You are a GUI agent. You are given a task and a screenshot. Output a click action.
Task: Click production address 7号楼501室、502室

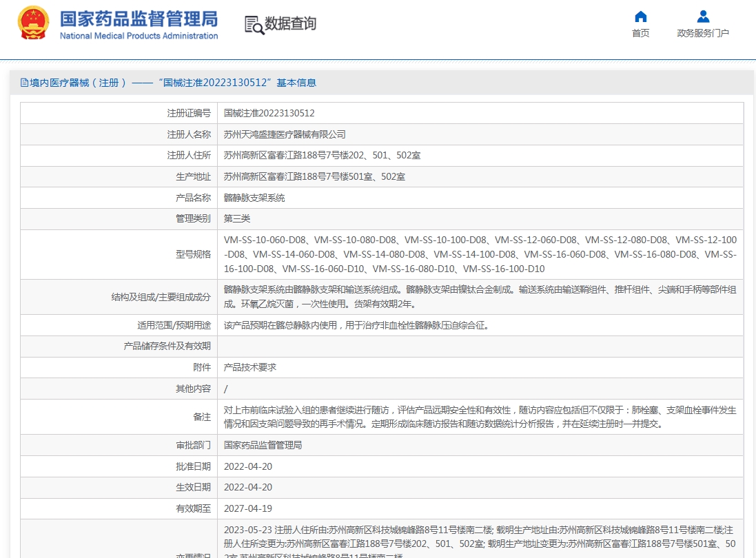click(x=314, y=176)
